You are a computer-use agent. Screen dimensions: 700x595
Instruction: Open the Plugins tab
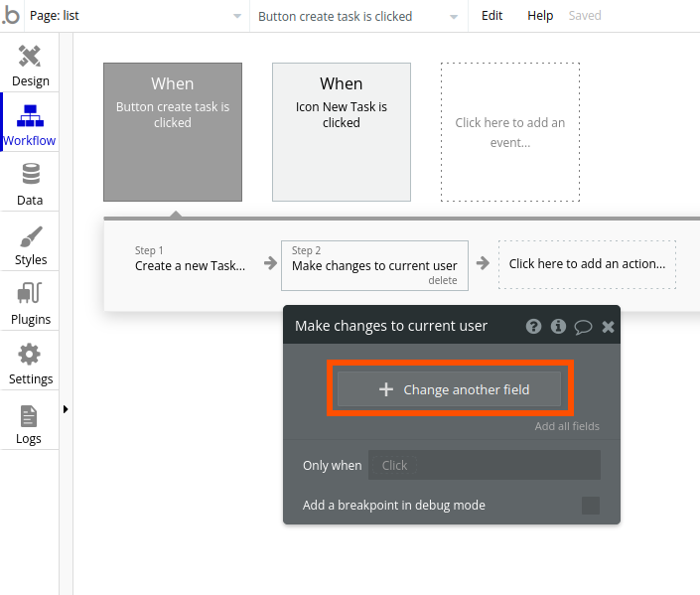point(30,303)
